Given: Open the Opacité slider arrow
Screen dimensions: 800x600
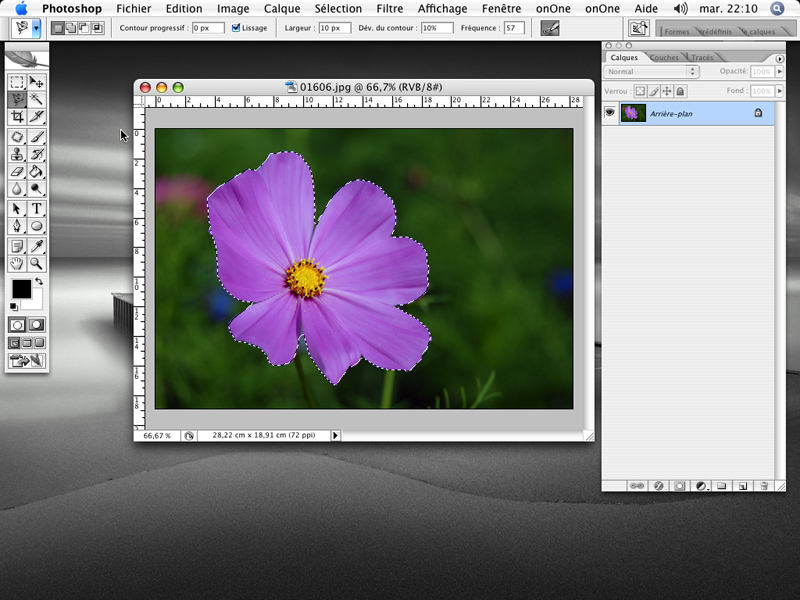Looking at the screenshot, I should coord(779,72).
